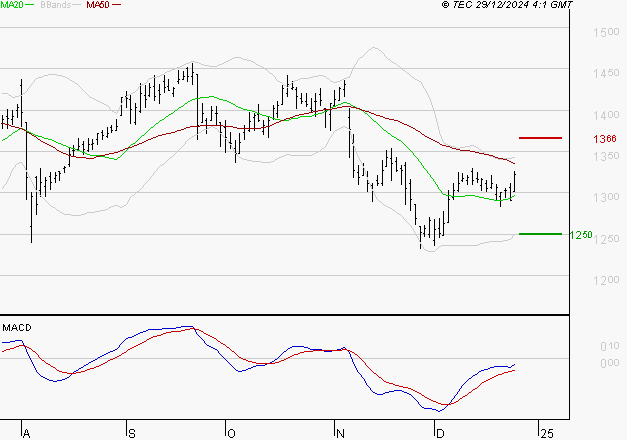Click the 1300 price axis label
This screenshot has width=627, height=440.
[x=606, y=197]
